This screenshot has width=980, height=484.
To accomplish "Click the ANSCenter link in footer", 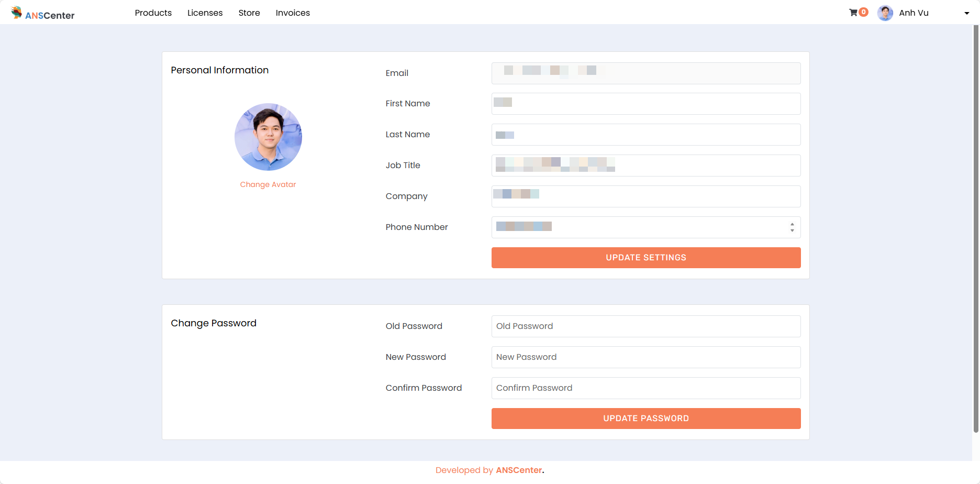I will click(519, 470).
